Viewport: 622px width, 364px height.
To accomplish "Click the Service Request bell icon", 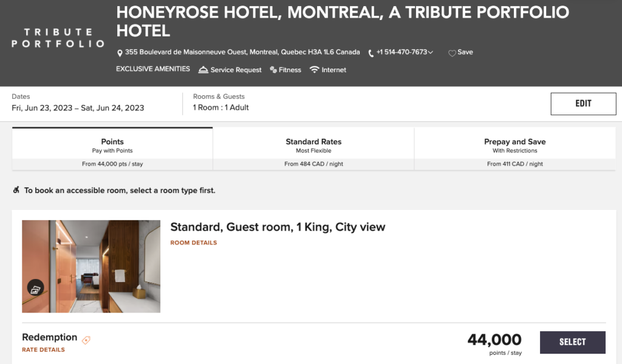I will pyautogui.click(x=203, y=70).
